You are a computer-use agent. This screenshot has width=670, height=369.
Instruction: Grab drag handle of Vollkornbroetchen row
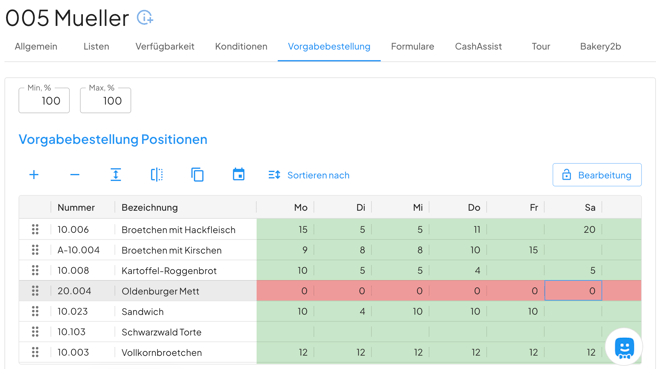click(35, 352)
